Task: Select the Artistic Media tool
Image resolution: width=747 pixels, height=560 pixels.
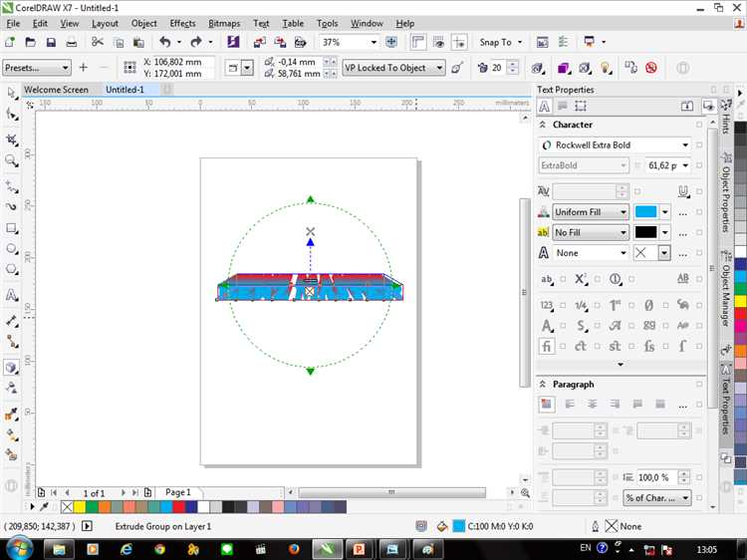Action: [x=11, y=206]
